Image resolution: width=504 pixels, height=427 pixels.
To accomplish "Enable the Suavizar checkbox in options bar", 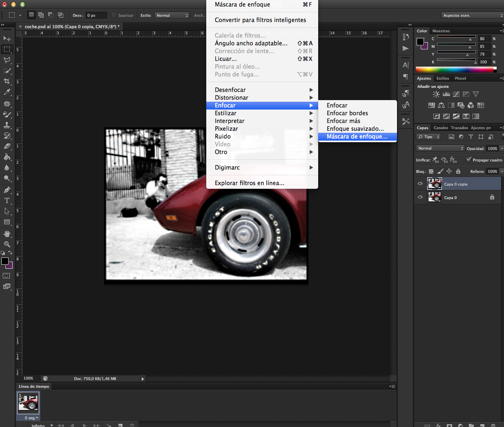I will pyautogui.click(x=113, y=15).
